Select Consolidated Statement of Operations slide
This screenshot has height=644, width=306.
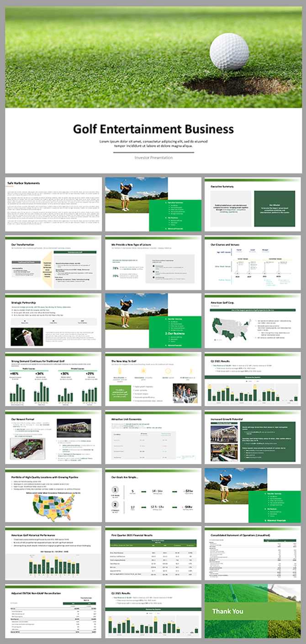(253, 553)
